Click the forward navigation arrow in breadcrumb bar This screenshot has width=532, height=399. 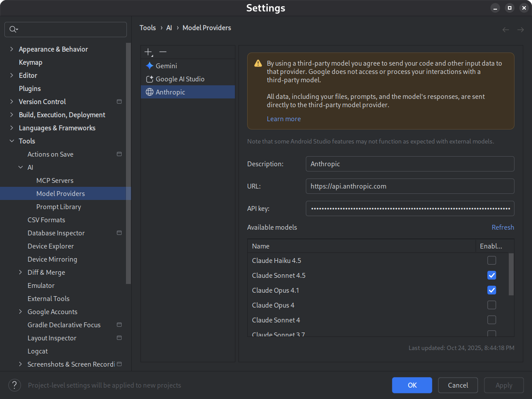point(520,29)
